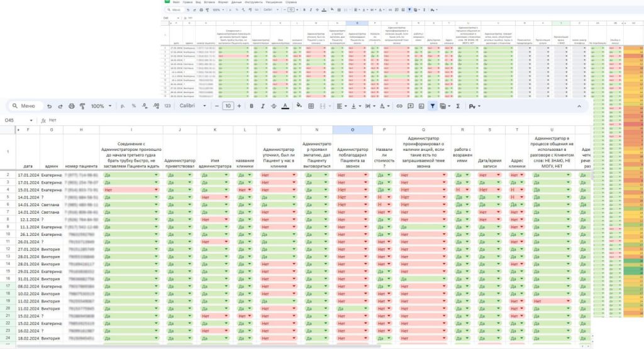Open the fill color bucket in the enlarged toolbar
This screenshot has width=644, height=349.
[299, 106]
